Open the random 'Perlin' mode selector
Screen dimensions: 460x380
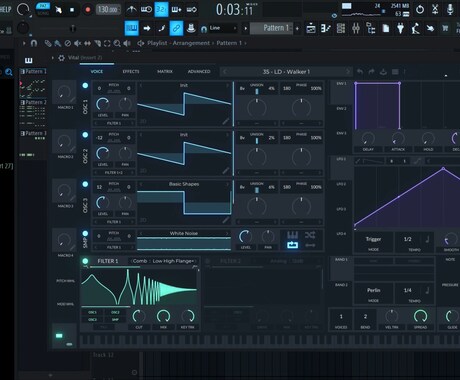[x=373, y=293]
